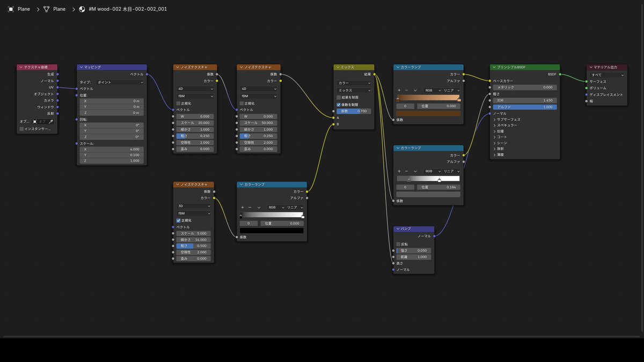Open RGB color mode dropdown in brown カラーランプ

point(431,90)
